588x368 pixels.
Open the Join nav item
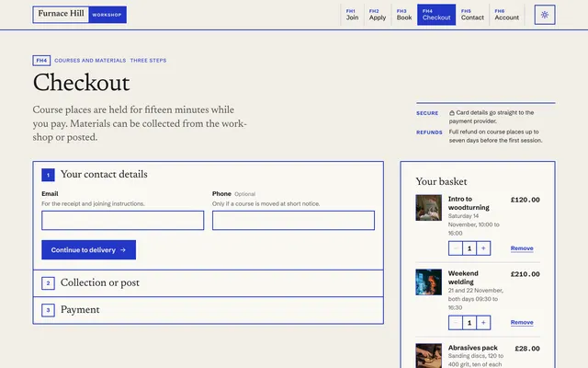[352, 15]
